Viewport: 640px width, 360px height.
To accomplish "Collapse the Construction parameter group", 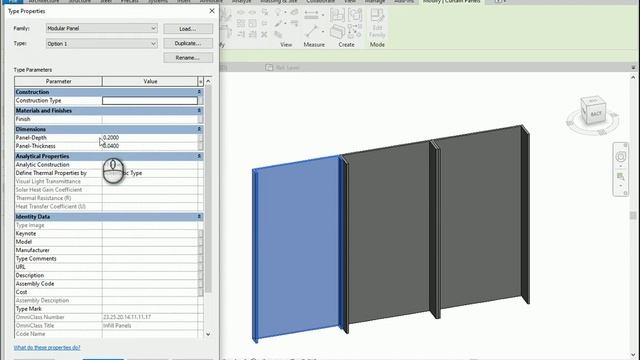I will click(199, 92).
